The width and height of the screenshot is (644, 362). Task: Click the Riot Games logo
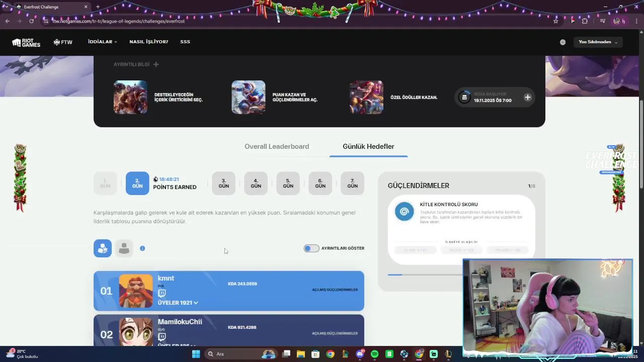(x=26, y=42)
